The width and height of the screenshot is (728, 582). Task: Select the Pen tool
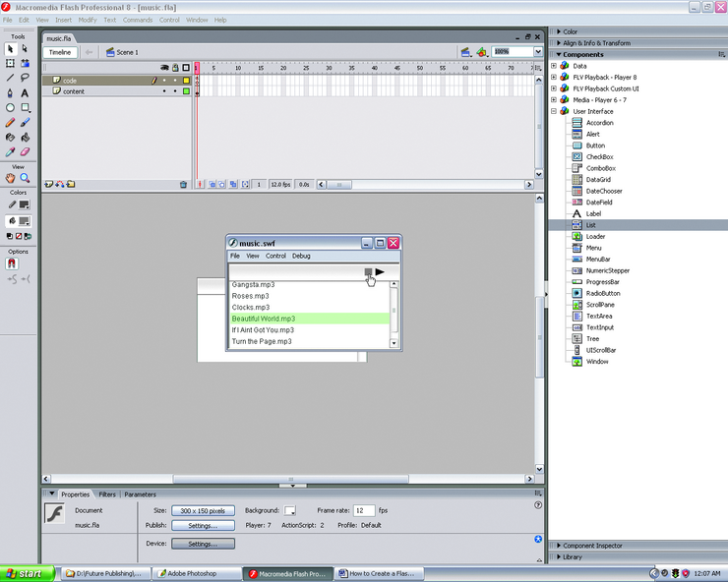tap(10, 92)
